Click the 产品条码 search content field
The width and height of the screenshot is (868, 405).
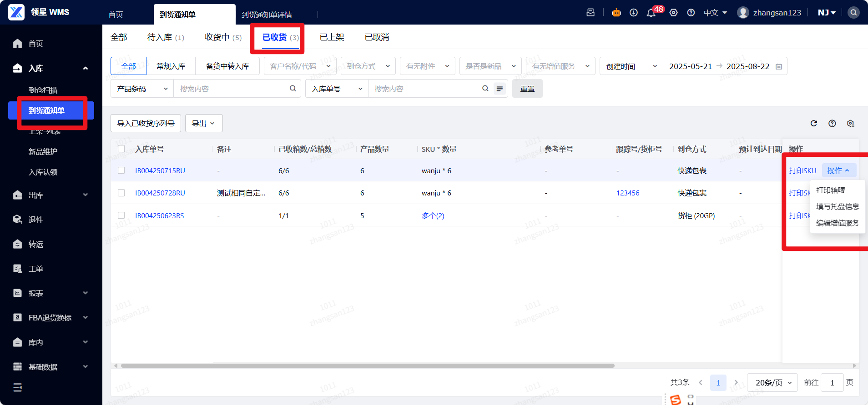(232, 89)
